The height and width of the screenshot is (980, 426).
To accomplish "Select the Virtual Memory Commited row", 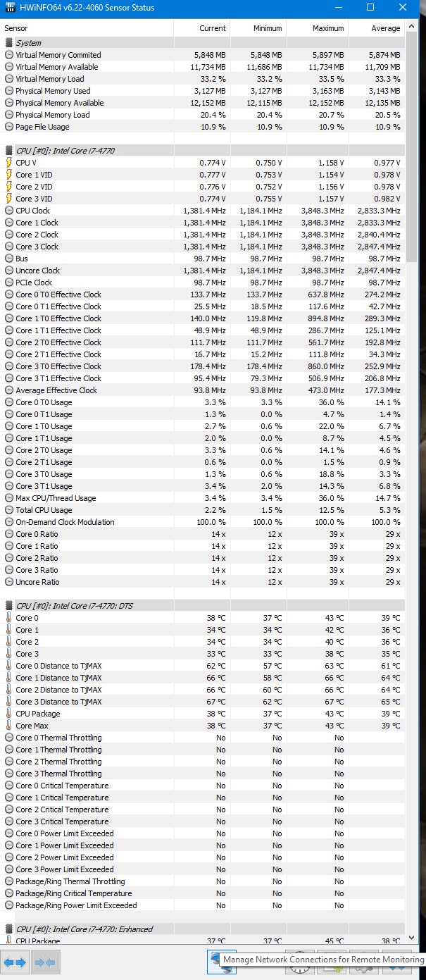I will coord(203,55).
